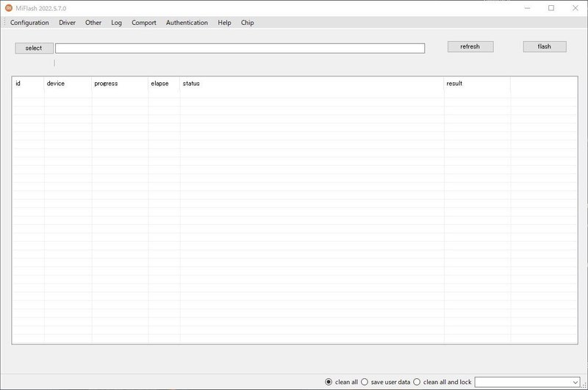Click the status column header

tap(312, 84)
